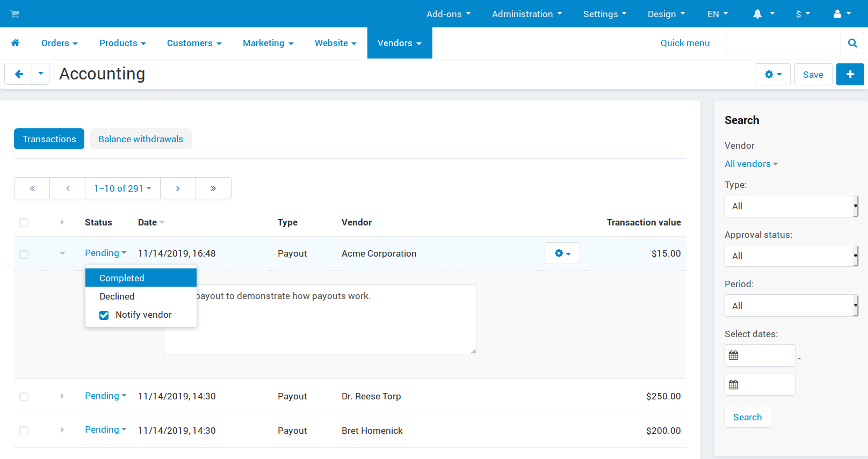Image resolution: width=868 pixels, height=459 pixels.
Task: Open the Approval status dropdown
Action: (x=791, y=256)
